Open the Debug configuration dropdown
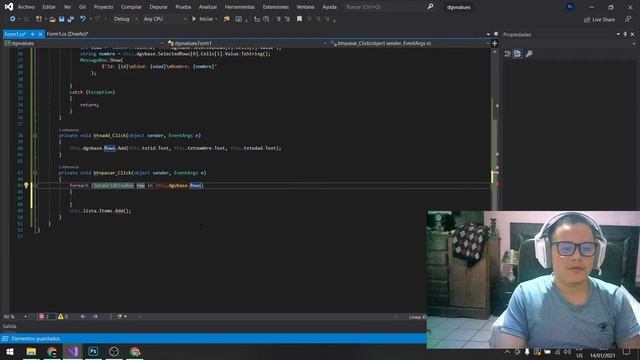Image resolution: width=640 pixels, height=360 pixels. (126, 19)
